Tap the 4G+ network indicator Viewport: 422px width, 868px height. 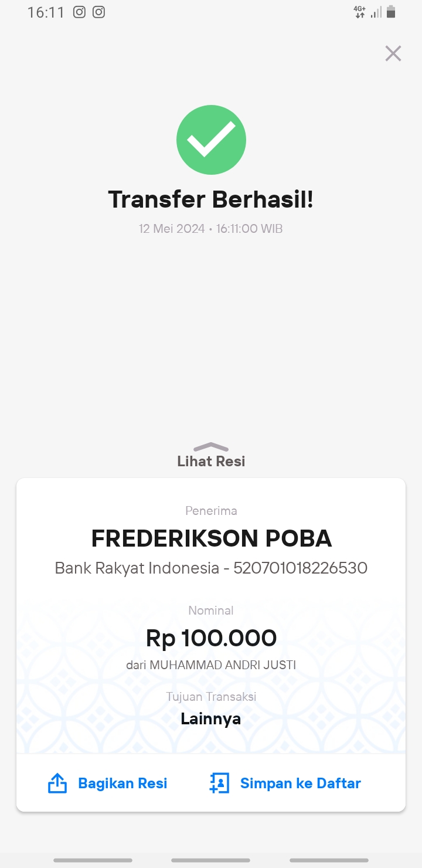359,12
